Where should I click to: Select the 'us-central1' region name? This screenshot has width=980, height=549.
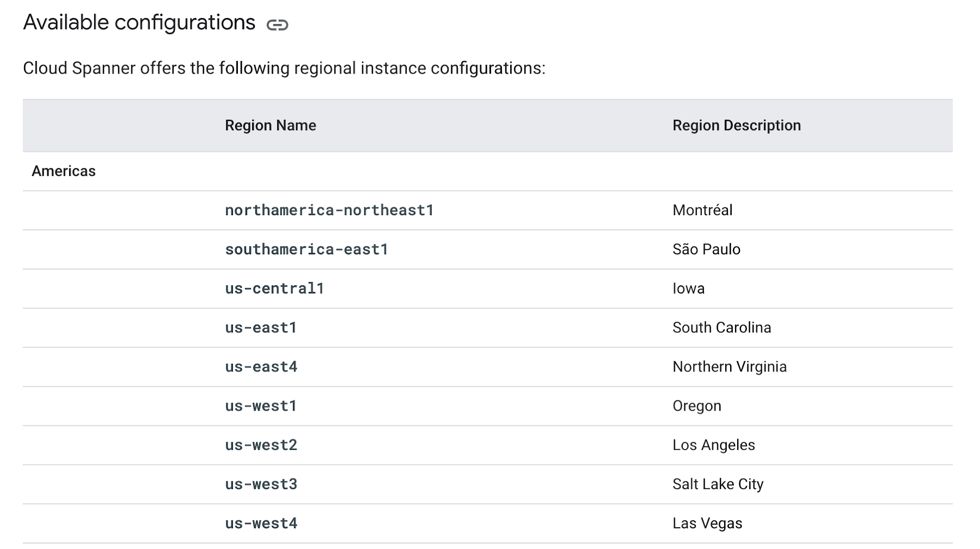[274, 289]
